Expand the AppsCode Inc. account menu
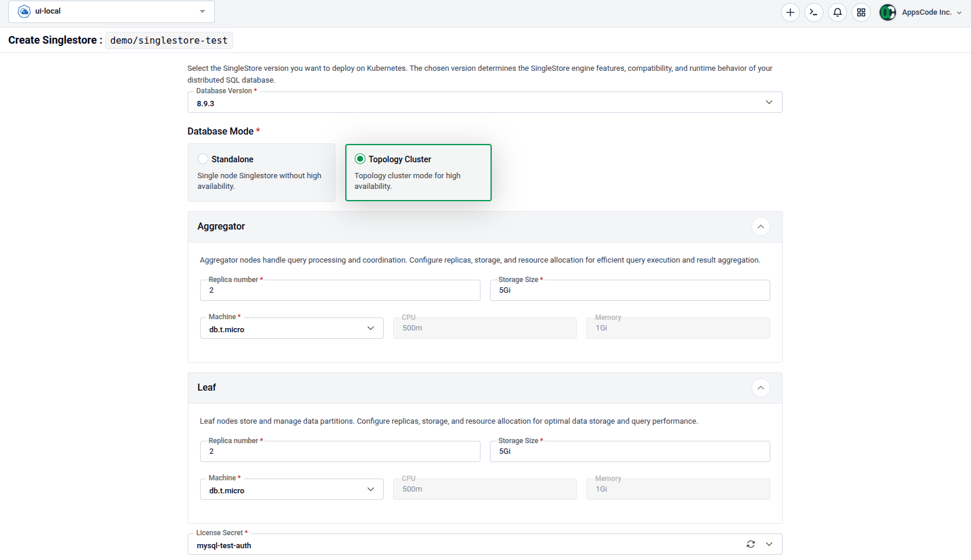This screenshot has width=971, height=560. point(959,12)
